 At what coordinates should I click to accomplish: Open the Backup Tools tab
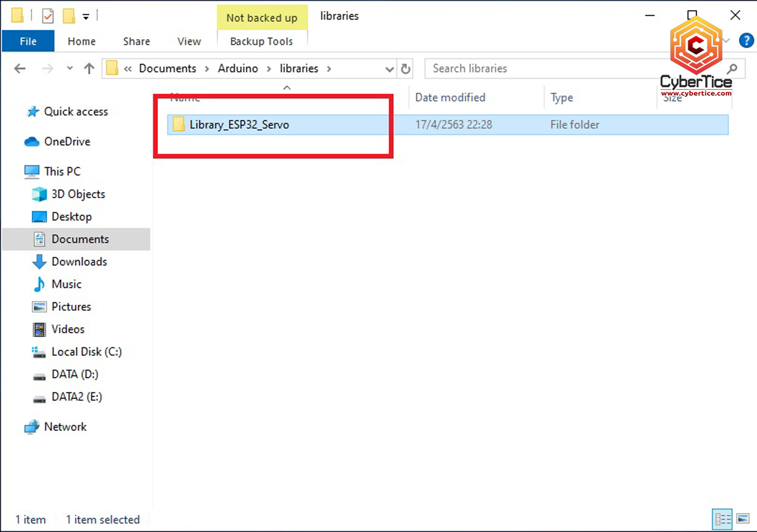261,41
